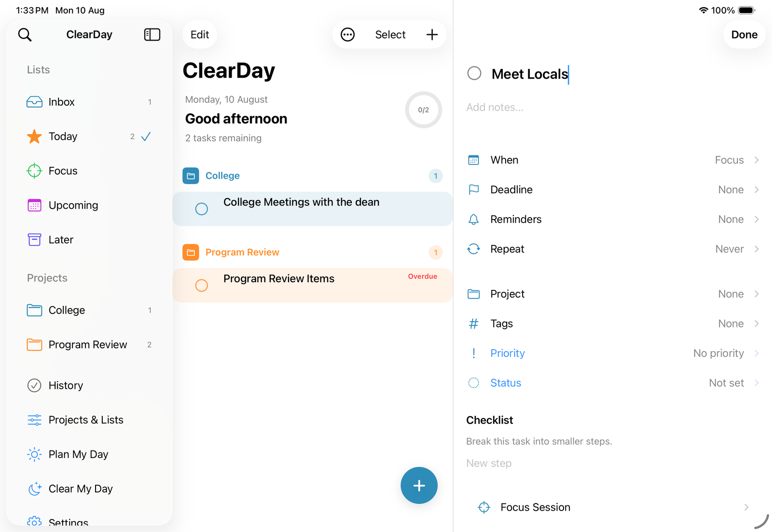Open Focus Session chevron

746,507
